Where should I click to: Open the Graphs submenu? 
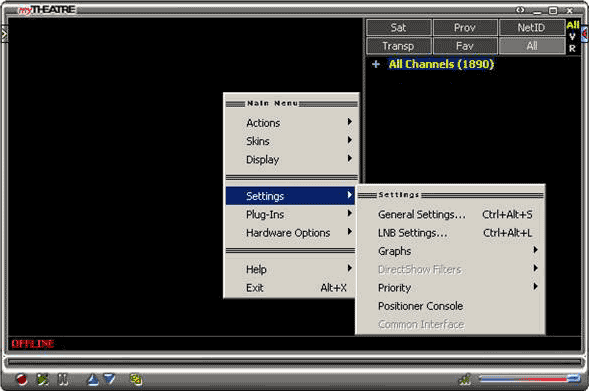point(450,251)
